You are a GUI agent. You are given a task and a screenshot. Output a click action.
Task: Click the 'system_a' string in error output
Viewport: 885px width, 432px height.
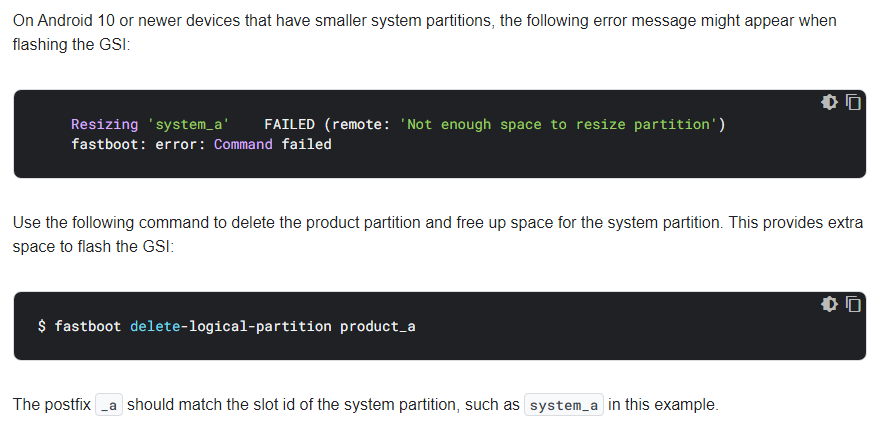pos(189,124)
